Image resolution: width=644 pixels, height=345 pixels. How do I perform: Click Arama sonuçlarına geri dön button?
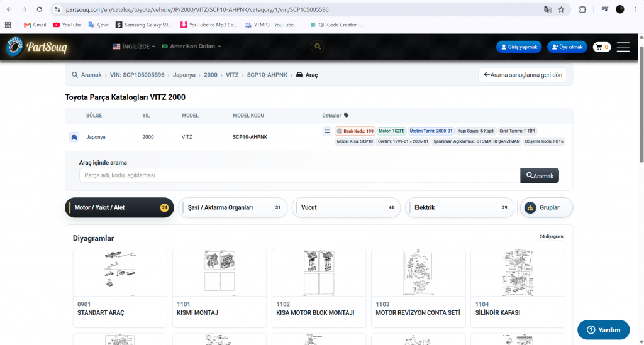(523, 75)
